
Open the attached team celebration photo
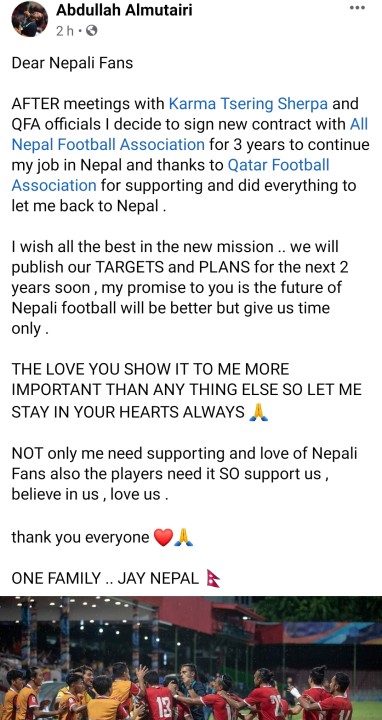191,658
